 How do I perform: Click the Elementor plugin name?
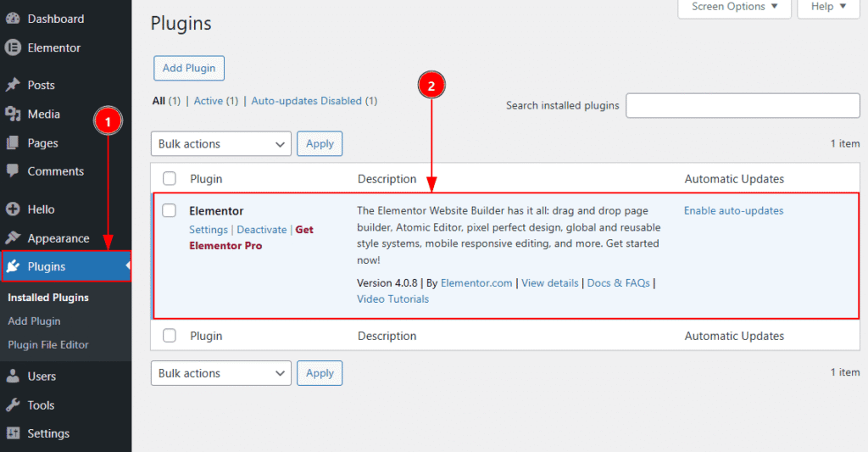216,211
